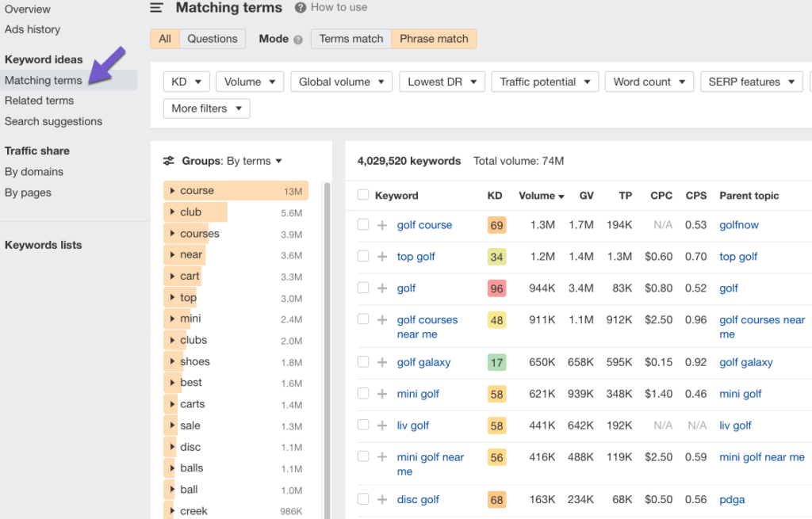
Task: Open Traffic share By domains
Action: pos(34,172)
